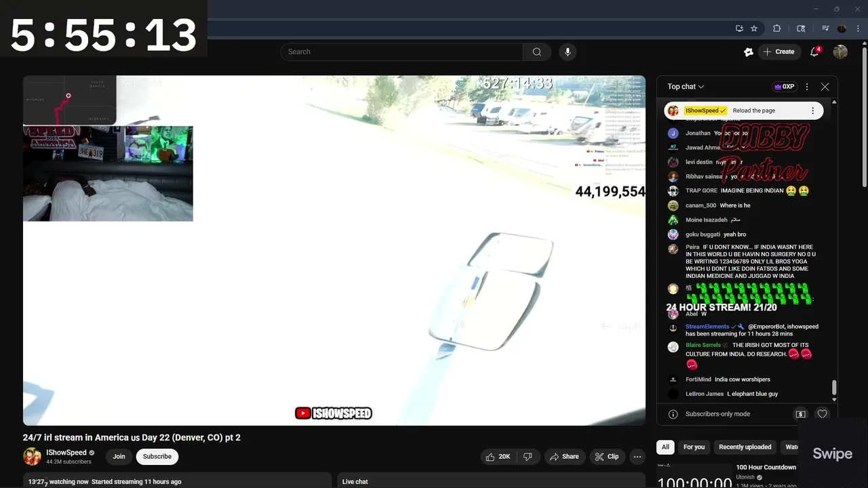The height and width of the screenshot is (488, 868).
Task: Open Chrome media controls icon
Action: tap(825, 28)
